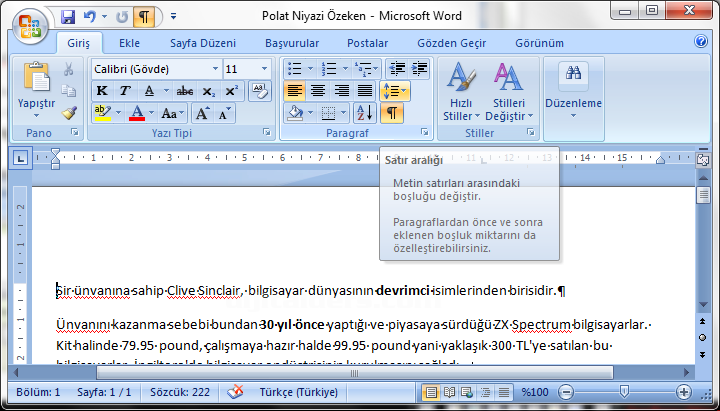The height and width of the screenshot is (411, 720).
Task: Open Düzenleme editing menu
Action: click(574, 91)
